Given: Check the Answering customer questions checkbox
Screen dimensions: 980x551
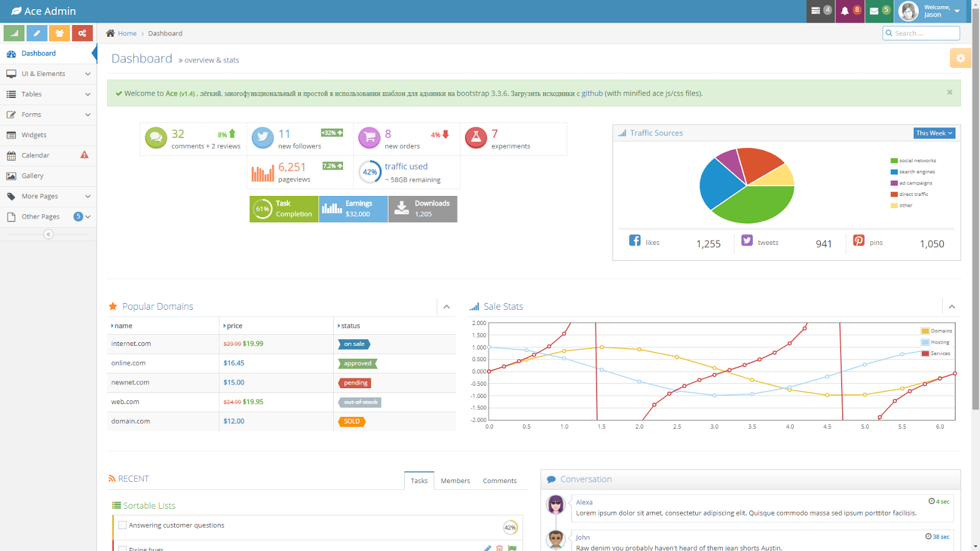Looking at the screenshot, I should pyautogui.click(x=123, y=525).
